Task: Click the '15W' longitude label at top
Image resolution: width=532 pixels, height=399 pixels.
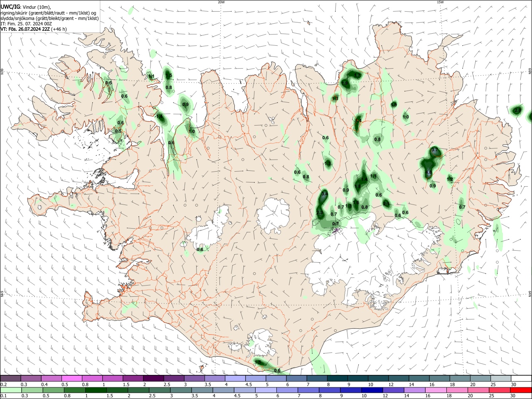Action: click(440, 2)
